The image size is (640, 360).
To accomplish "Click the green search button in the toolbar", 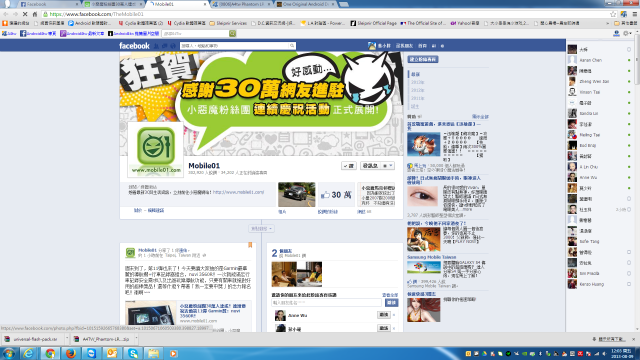I will (x=232, y=33).
